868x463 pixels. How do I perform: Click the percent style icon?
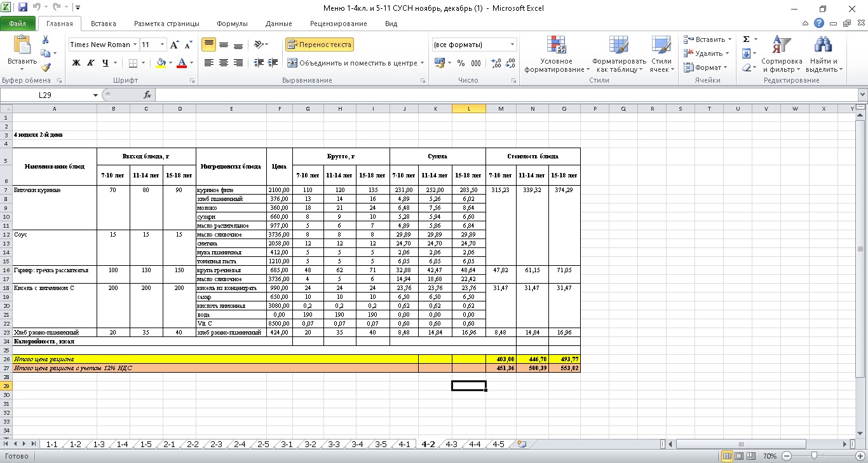coord(461,63)
